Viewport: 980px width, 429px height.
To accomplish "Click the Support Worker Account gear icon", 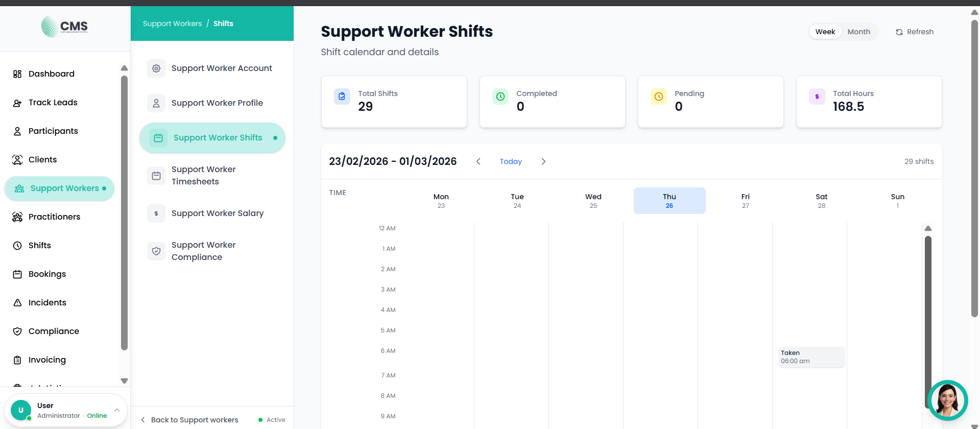I will click(156, 68).
